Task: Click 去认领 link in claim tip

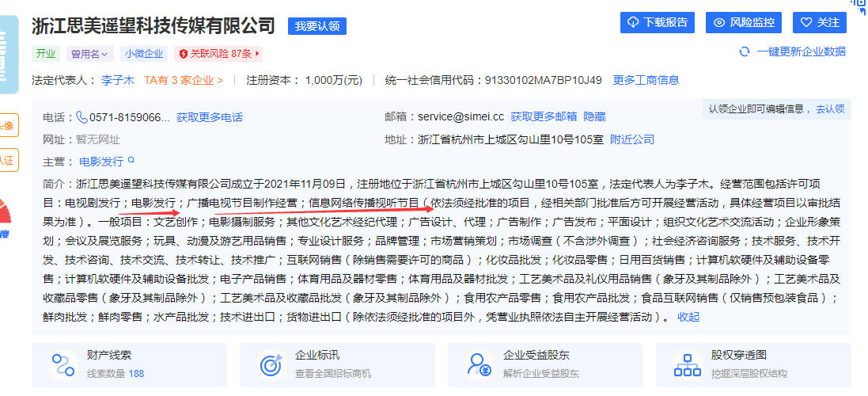Action: [x=830, y=109]
